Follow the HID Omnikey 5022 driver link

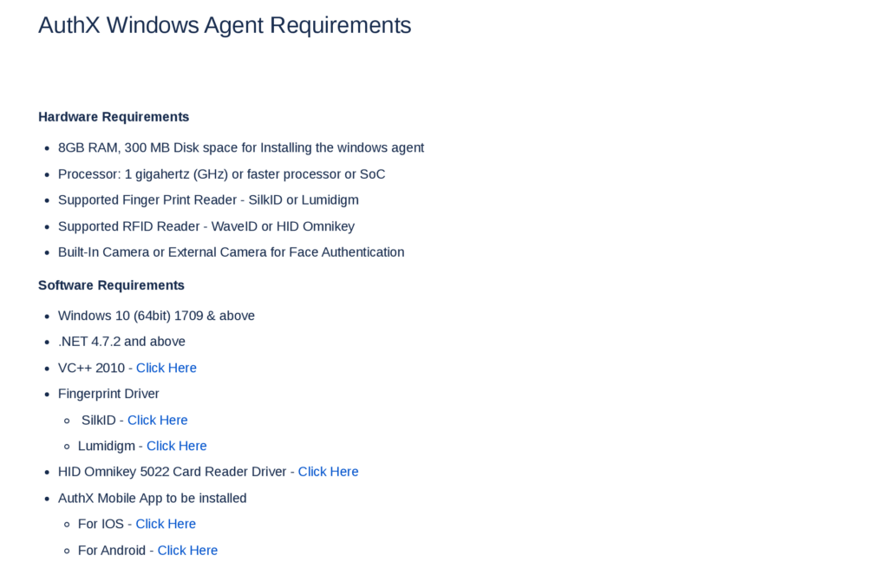coord(328,472)
